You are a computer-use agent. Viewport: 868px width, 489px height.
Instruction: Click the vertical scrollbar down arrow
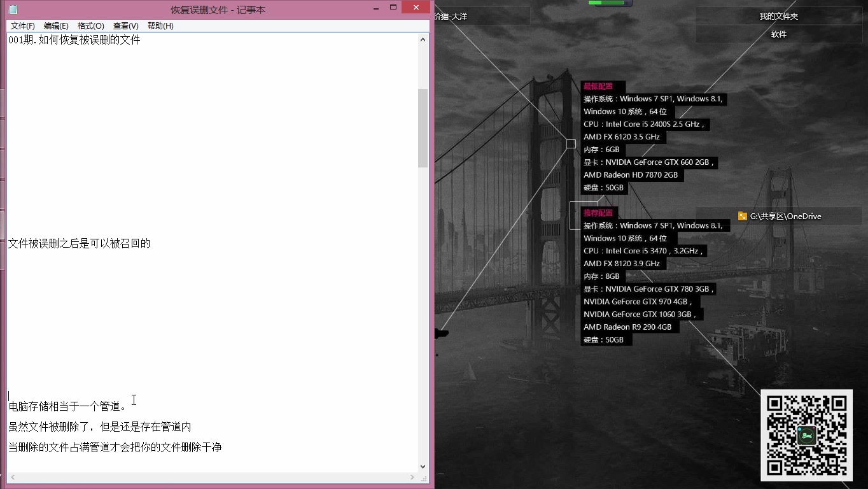point(423,467)
